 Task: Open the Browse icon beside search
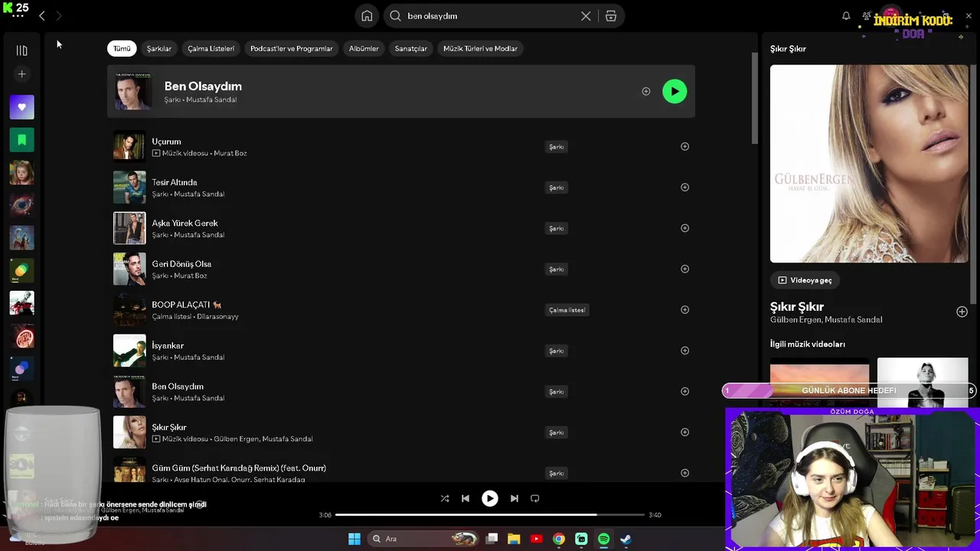[x=611, y=16]
